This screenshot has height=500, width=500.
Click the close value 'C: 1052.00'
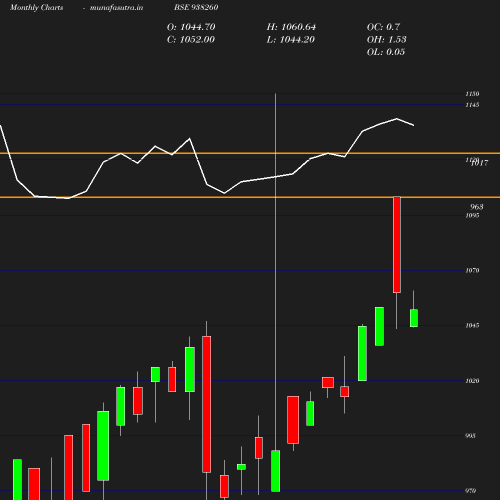pyautogui.click(x=191, y=40)
